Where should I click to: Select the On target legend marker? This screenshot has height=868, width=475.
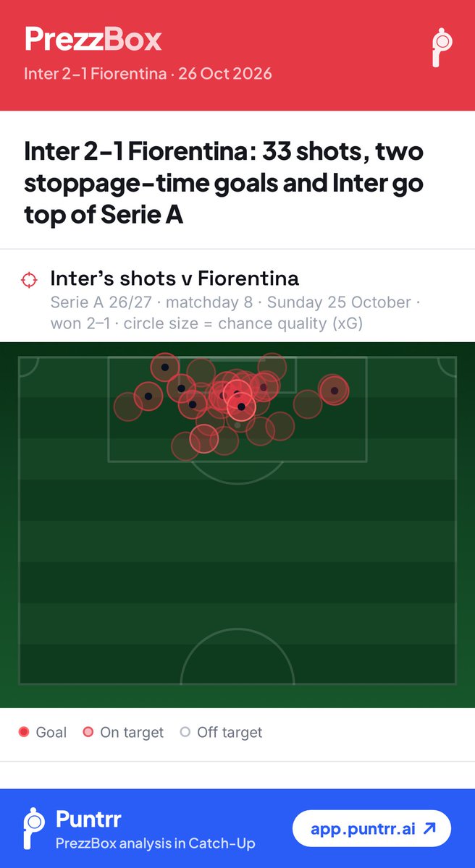click(x=88, y=732)
